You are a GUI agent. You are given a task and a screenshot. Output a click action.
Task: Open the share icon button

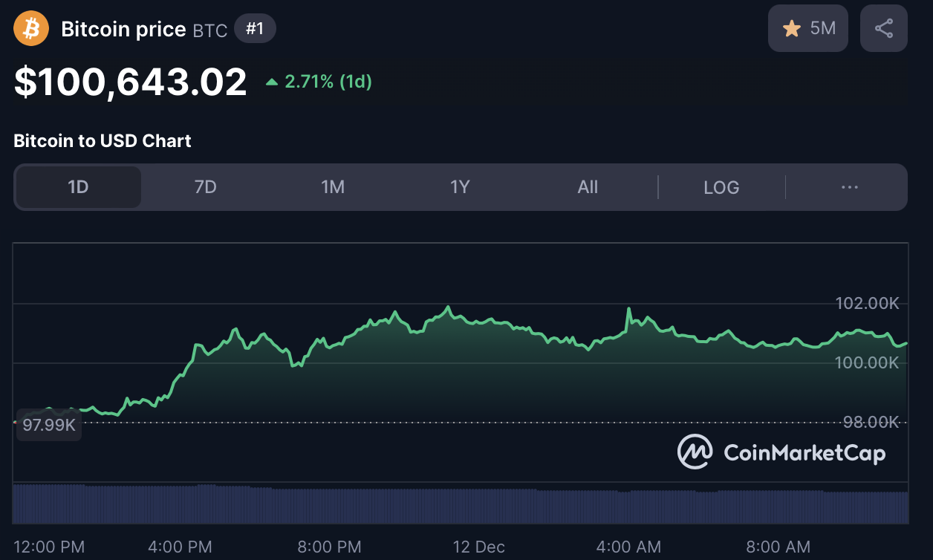pyautogui.click(x=884, y=29)
